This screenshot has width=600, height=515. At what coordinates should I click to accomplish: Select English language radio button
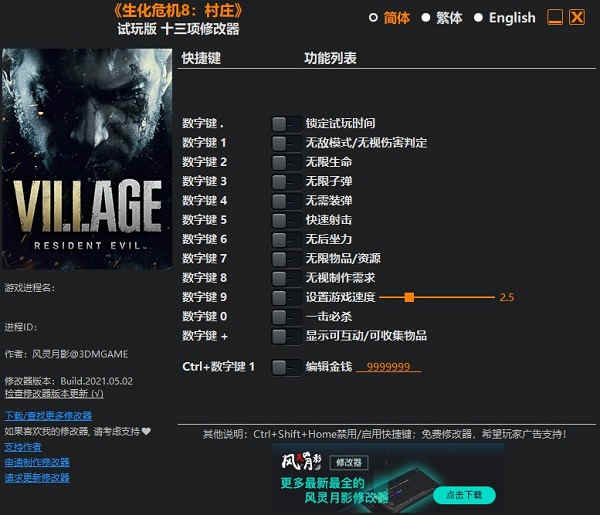pos(478,18)
